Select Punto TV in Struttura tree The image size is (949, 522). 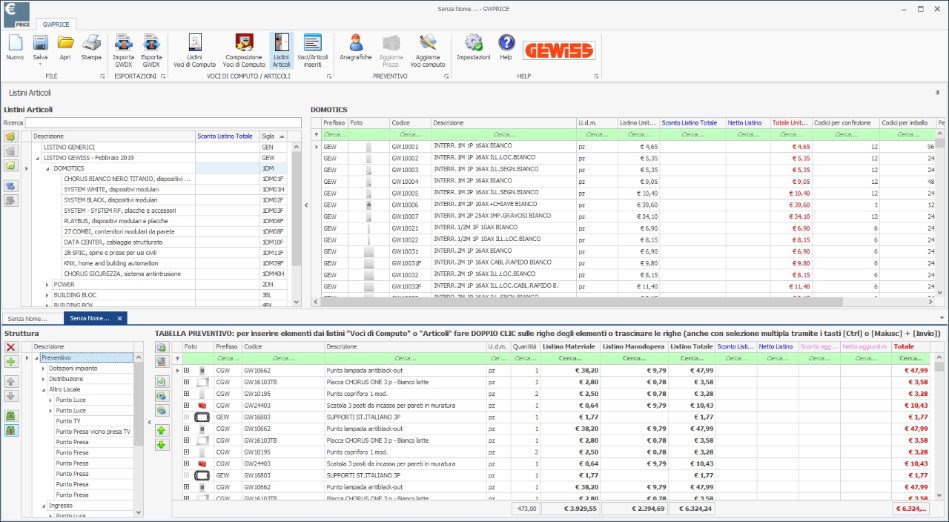click(68, 421)
